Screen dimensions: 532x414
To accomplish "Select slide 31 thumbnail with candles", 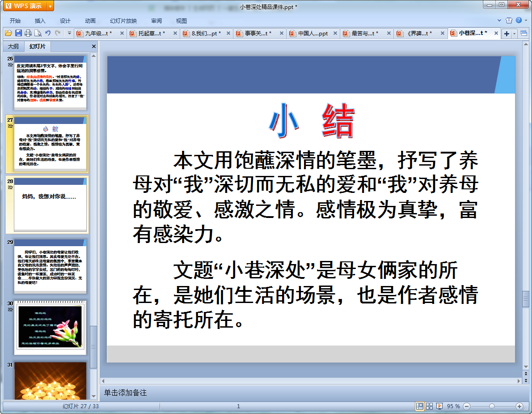I will [50, 381].
